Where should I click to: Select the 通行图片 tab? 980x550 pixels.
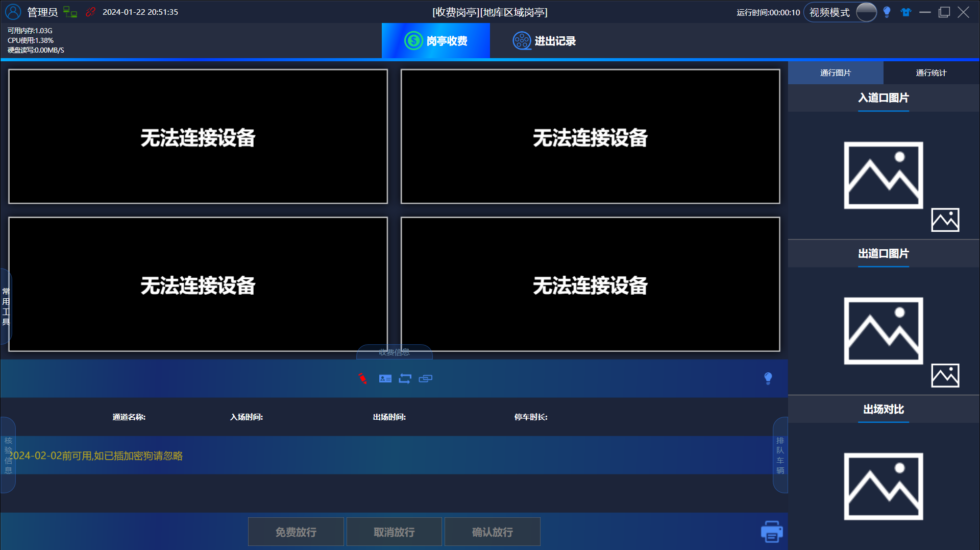coord(836,73)
